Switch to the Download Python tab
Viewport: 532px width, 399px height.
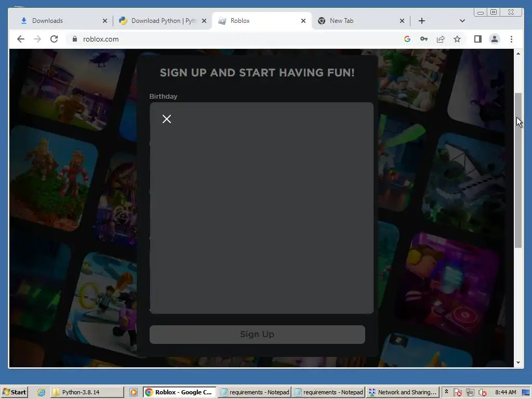(163, 21)
